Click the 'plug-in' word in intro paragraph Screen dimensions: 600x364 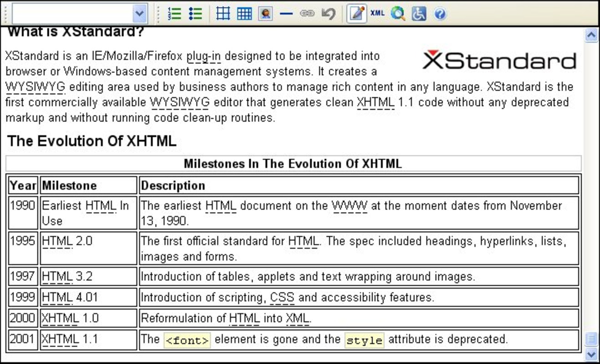coord(204,56)
